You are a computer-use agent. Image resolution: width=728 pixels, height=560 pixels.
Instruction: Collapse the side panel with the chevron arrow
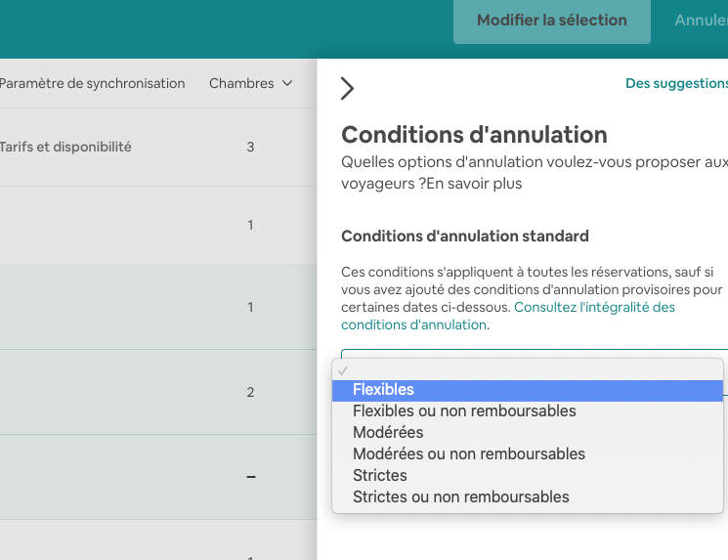click(347, 89)
